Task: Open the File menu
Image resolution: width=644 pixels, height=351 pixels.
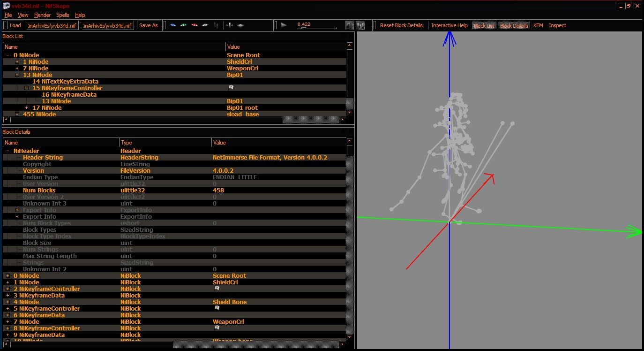Action: 8,15
